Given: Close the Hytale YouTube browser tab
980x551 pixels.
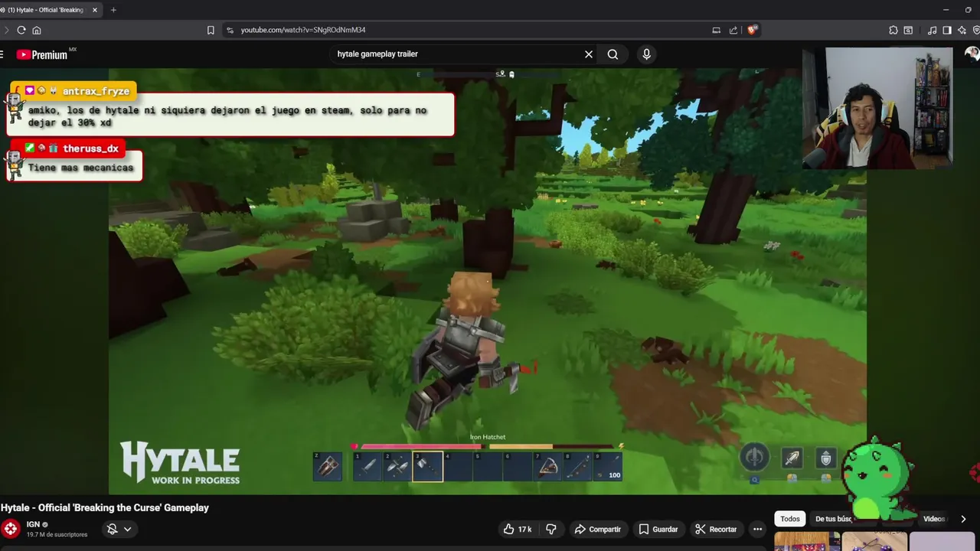Looking at the screenshot, I should 95,10.
